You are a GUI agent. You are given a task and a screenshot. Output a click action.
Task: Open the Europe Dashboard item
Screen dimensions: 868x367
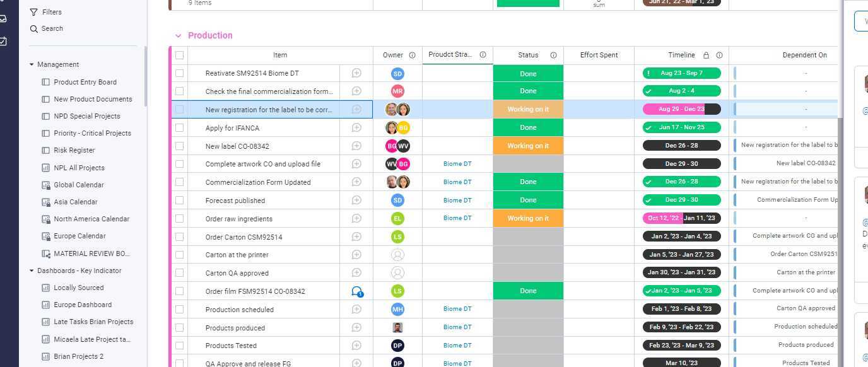click(83, 305)
